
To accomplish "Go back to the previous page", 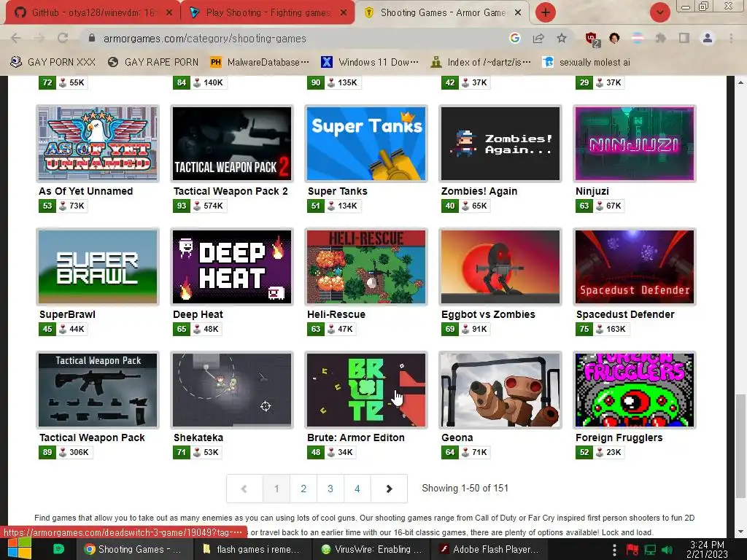I will (x=16, y=38).
